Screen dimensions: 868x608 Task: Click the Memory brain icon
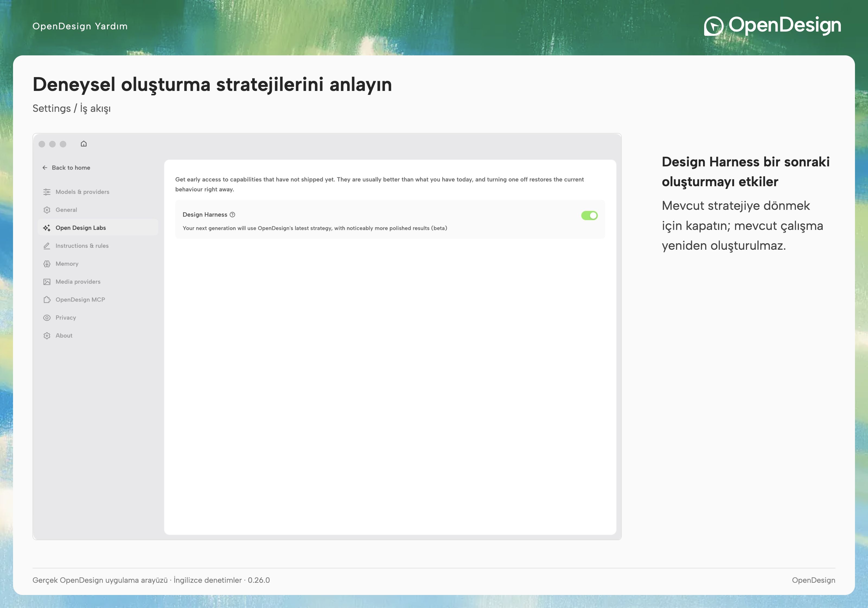pyautogui.click(x=47, y=264)
